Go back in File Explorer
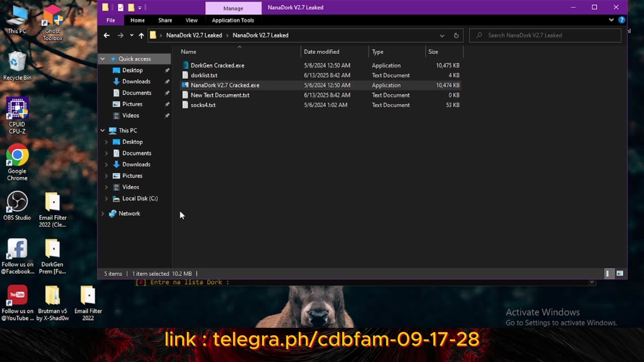The width and height of the screenshot is (644, 362). point(106,35)
